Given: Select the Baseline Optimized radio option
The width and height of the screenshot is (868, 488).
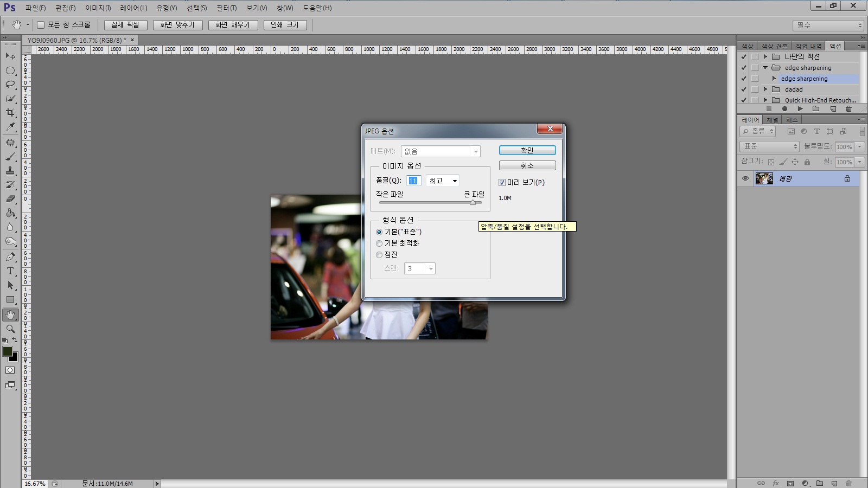Looking at the screenshot, I should pyautogui.click(x=379, y=243).
